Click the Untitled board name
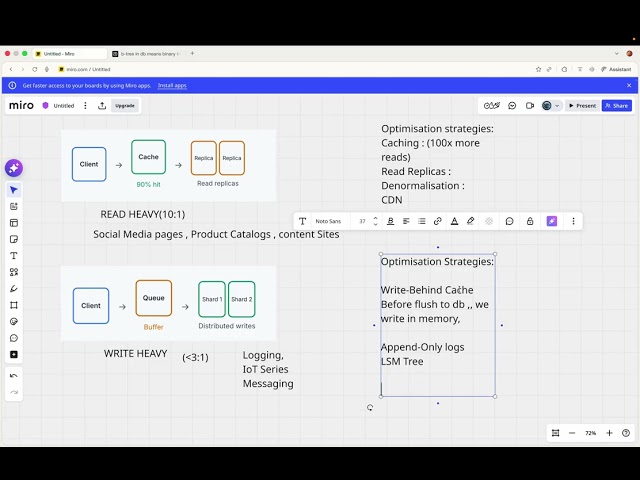This screenshot has width=640, height=480. coord(64,106)
